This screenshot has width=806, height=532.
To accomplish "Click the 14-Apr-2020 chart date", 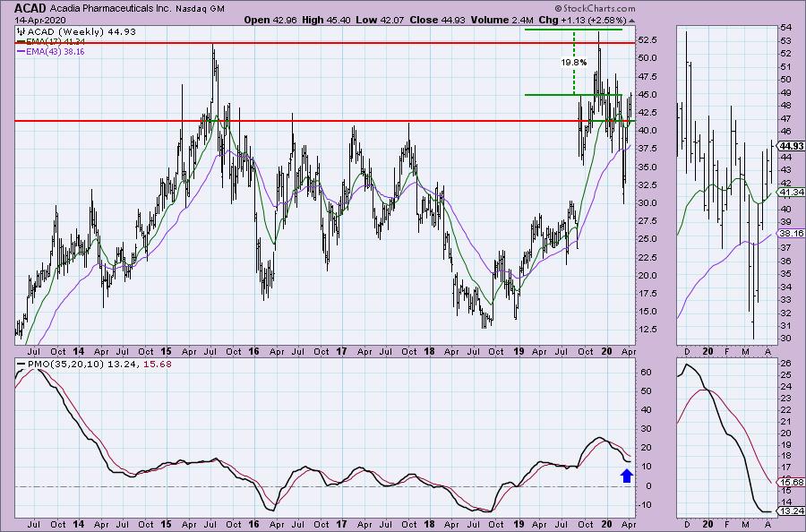I will [x=40, y=21].
